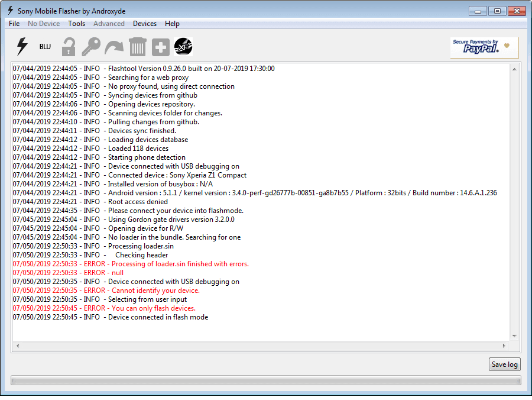Click 'Installed version of busybox : N/A' line
The height and width of the screenshot is (400, 532).
click(x=113, y=183)
